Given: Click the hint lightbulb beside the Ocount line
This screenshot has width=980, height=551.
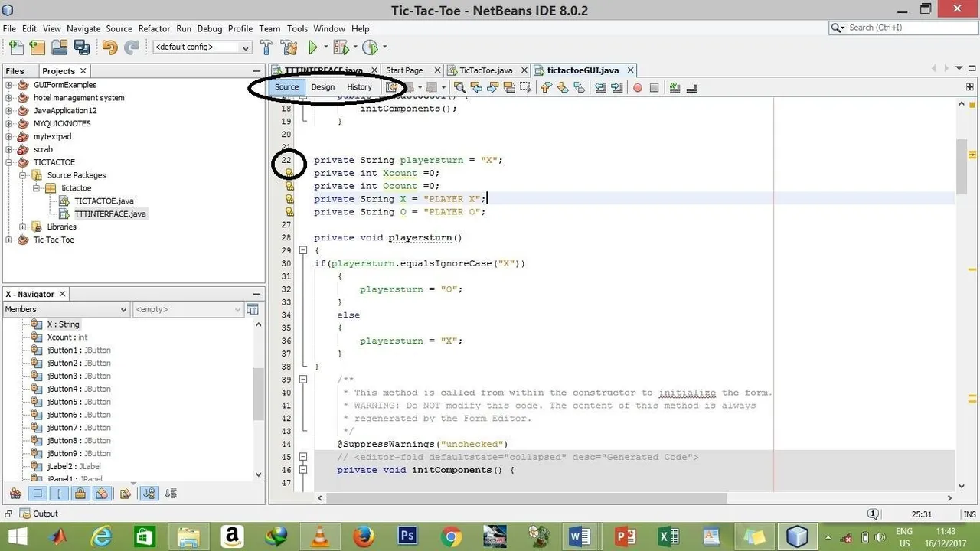Looking at the screenshot, I should tap(289, 186).
